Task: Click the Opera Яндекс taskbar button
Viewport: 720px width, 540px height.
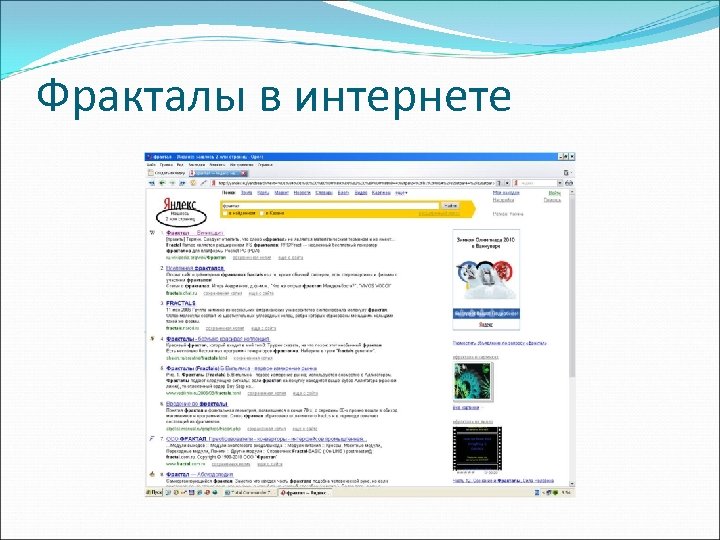Action: click(304, 492)
